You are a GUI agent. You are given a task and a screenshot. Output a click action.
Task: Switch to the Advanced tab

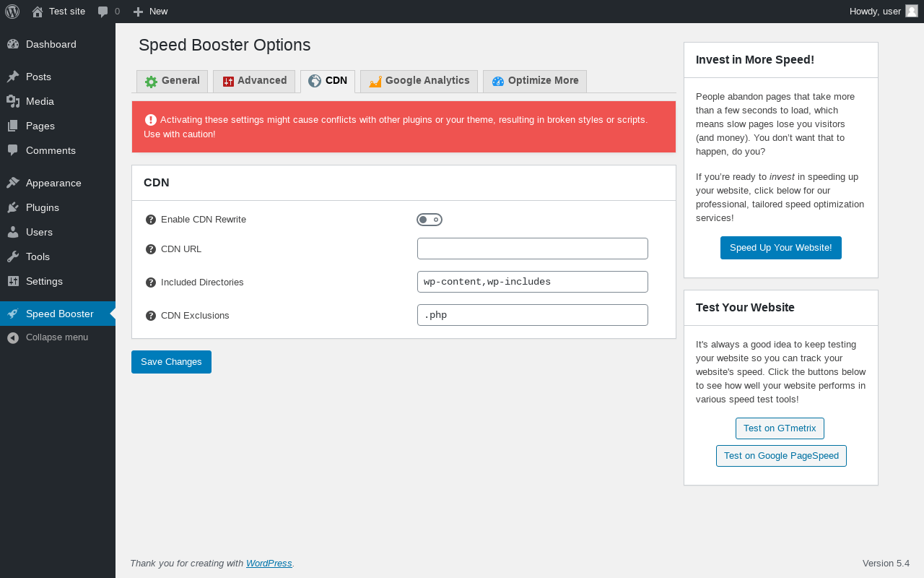click(254, 81)
